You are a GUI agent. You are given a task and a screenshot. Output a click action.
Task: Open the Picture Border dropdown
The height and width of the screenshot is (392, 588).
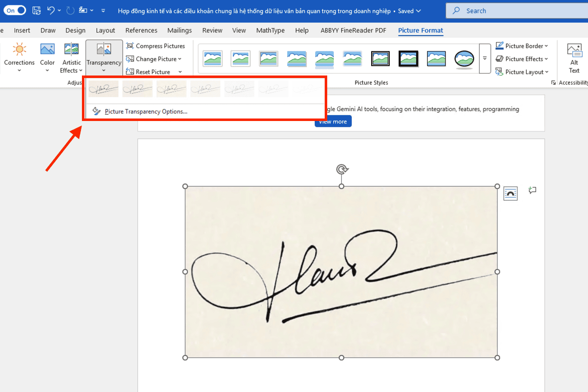522,46
